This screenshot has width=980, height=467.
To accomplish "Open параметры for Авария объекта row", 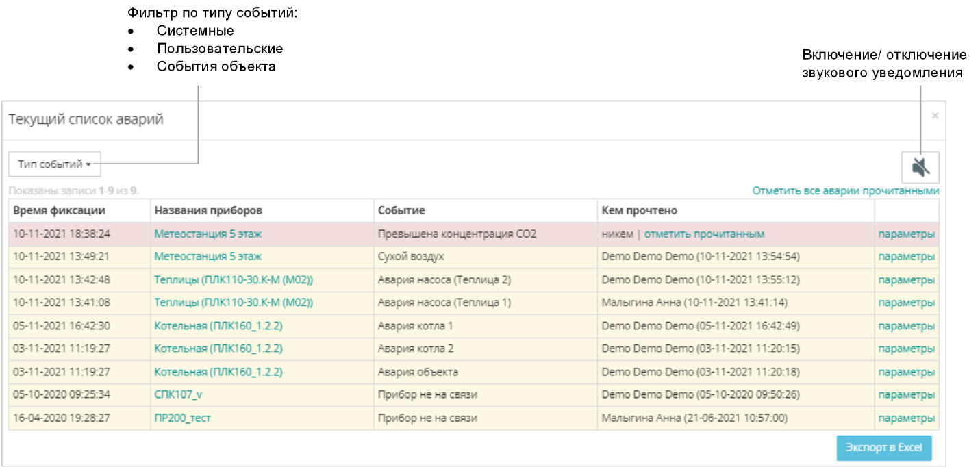I will click(906, 373).
